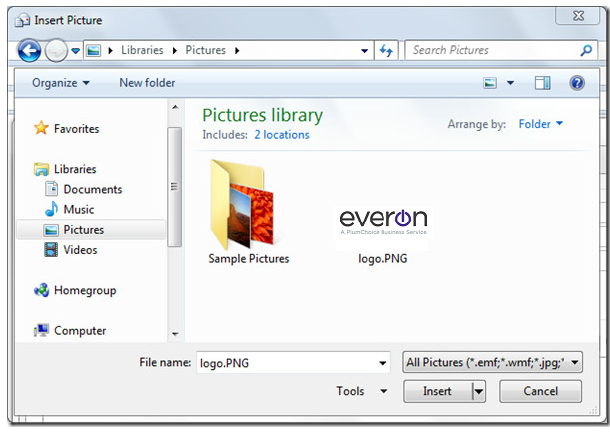Click the Cancel button
This screenshot has width=610, height=432.
click(x=541, y=391)
